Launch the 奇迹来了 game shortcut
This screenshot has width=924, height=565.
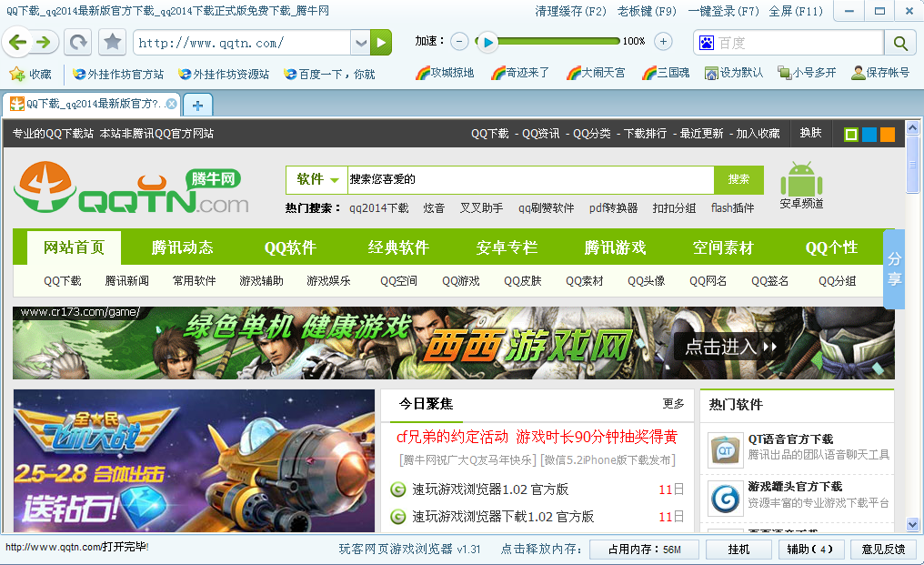tap(520, 73)
